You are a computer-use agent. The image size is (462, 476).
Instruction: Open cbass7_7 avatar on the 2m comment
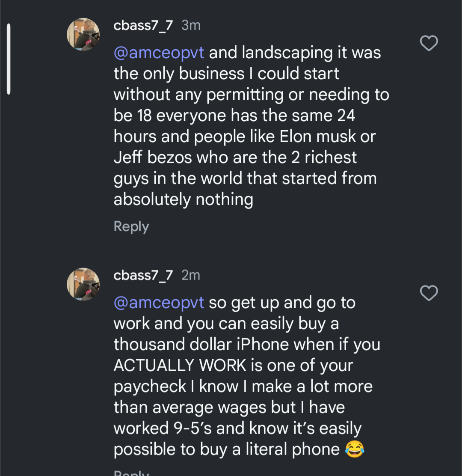pyautogui.click(x=83, y=284)
